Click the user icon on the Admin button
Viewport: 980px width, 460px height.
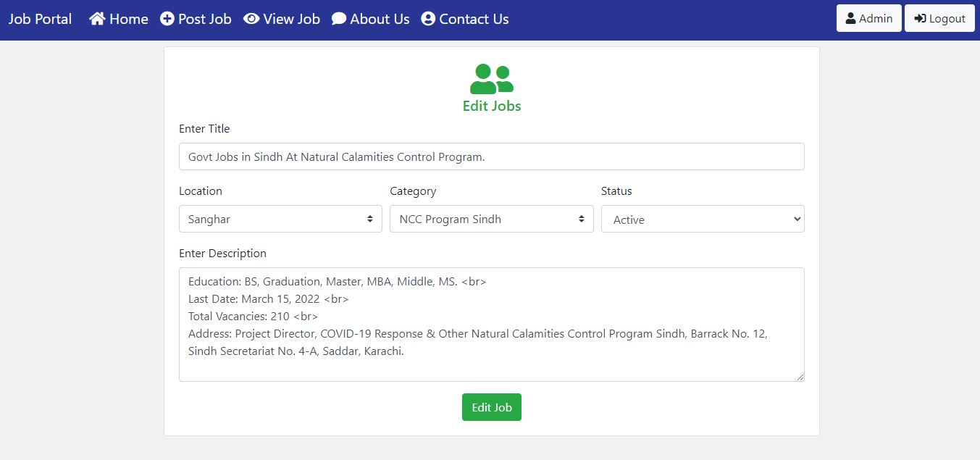[851, 18]
